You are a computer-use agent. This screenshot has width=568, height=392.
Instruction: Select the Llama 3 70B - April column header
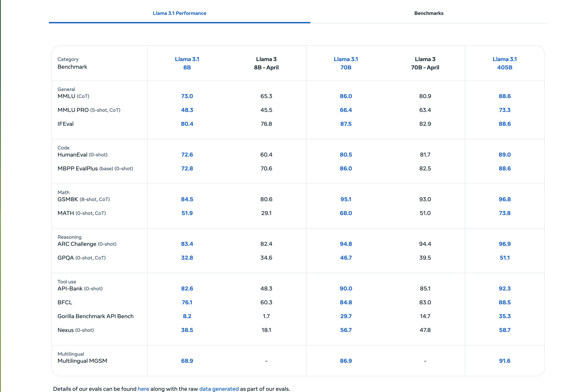(425, 63)
